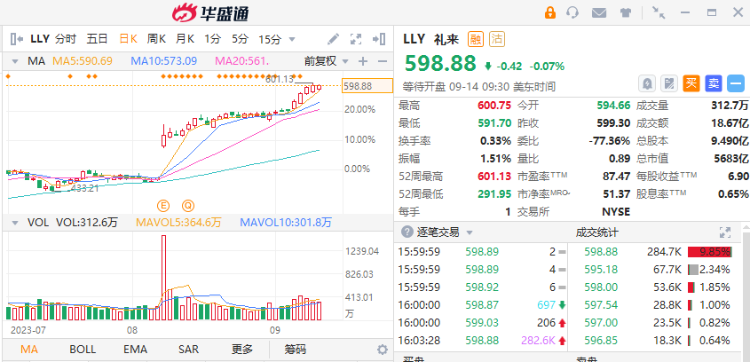Collapse the left panel arrow icon

(16, 39)
